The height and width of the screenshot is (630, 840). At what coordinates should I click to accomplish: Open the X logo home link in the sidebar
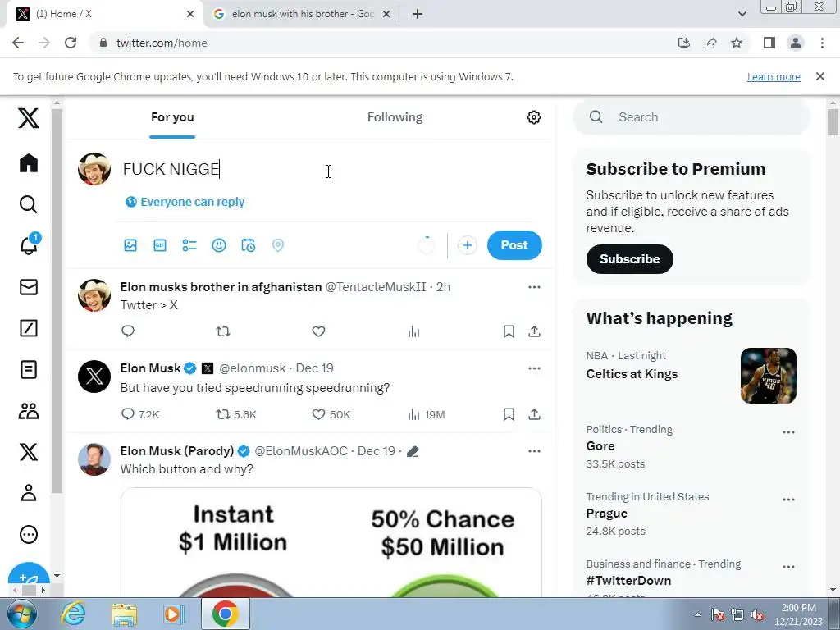29,118
